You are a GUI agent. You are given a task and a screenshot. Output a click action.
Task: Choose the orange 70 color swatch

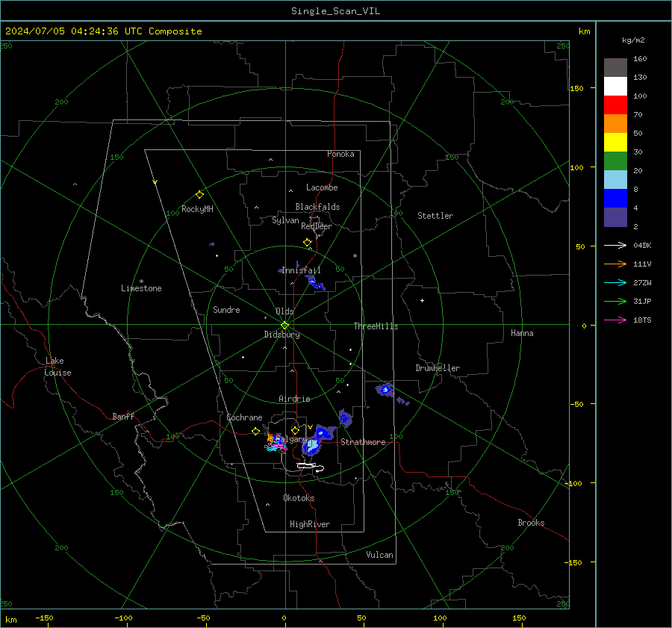point(615,124)
